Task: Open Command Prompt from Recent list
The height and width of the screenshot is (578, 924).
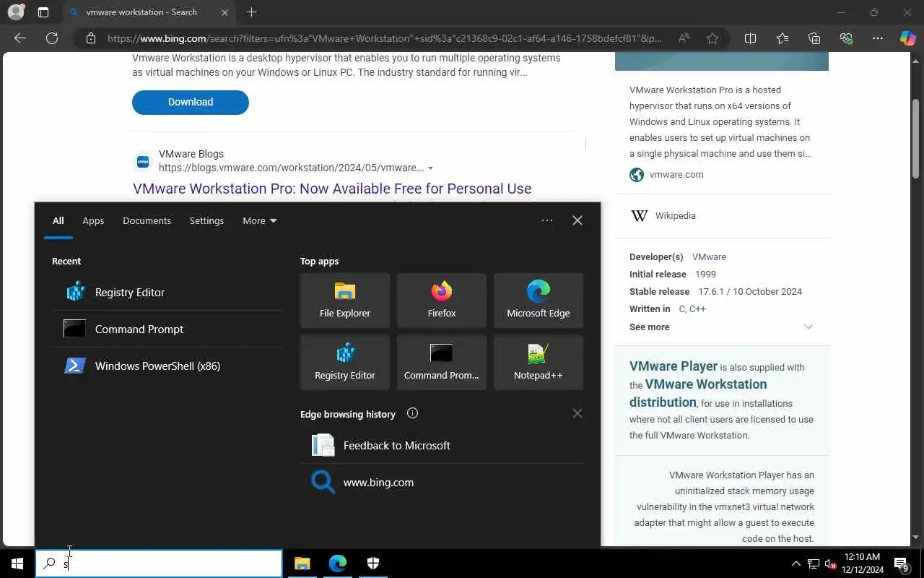Action: click(167, 329)
